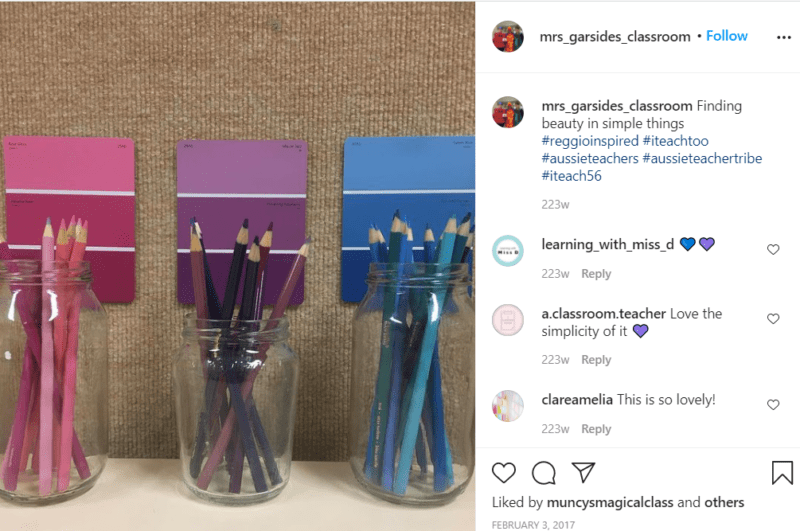
Task: Like the post with the heart icon
Action: click(x=504, y=473)
